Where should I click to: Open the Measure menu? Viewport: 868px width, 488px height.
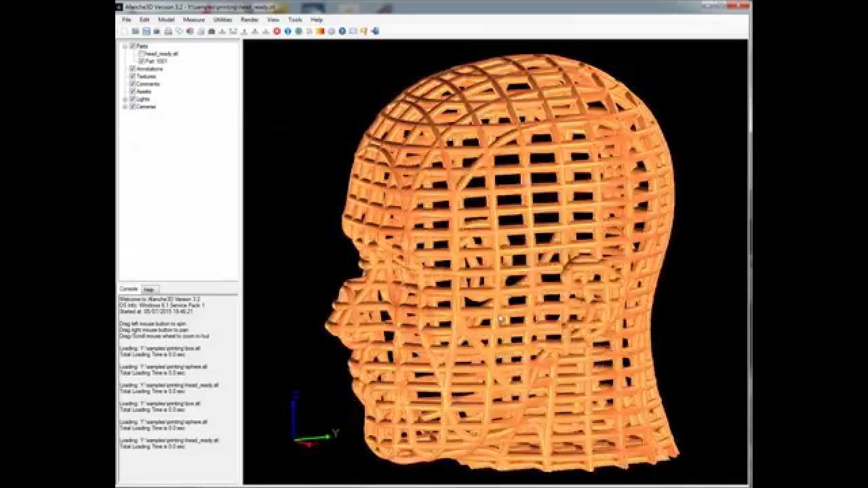point(194,20)
